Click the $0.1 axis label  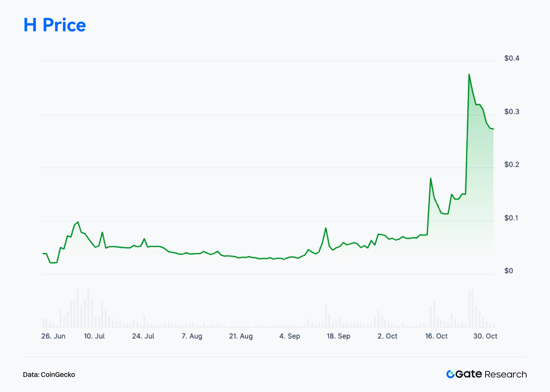(x=511, y=218)
